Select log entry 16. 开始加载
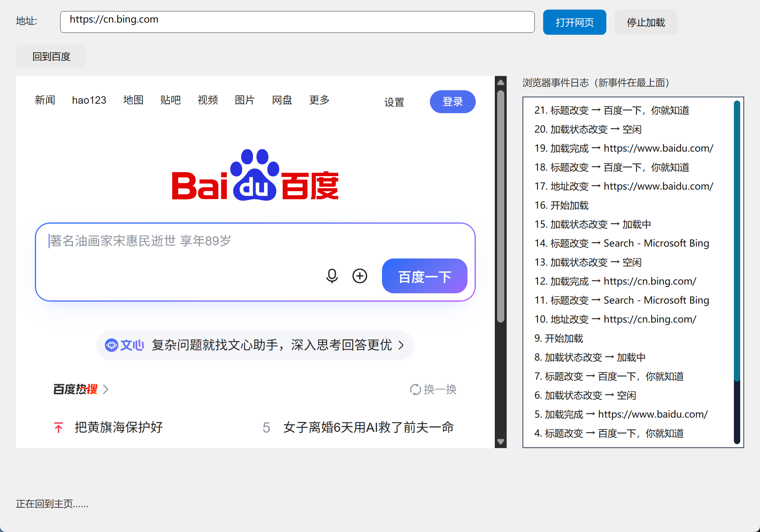This screenshot has width=760, height=532. (x=561, y=205)
